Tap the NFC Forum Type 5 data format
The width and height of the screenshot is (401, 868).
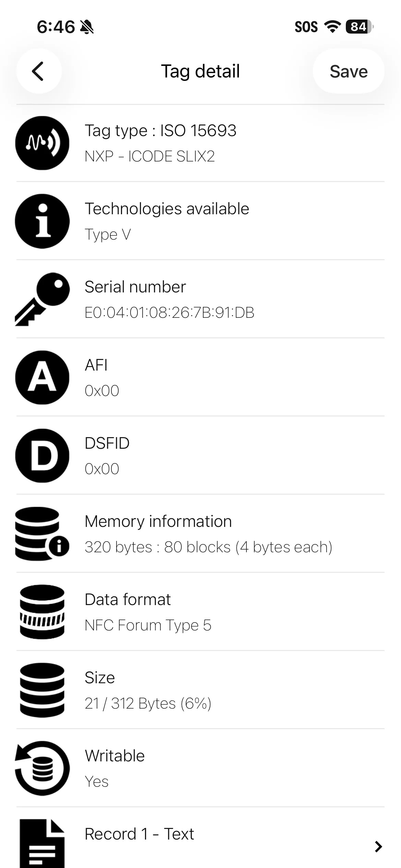[148, 625]
